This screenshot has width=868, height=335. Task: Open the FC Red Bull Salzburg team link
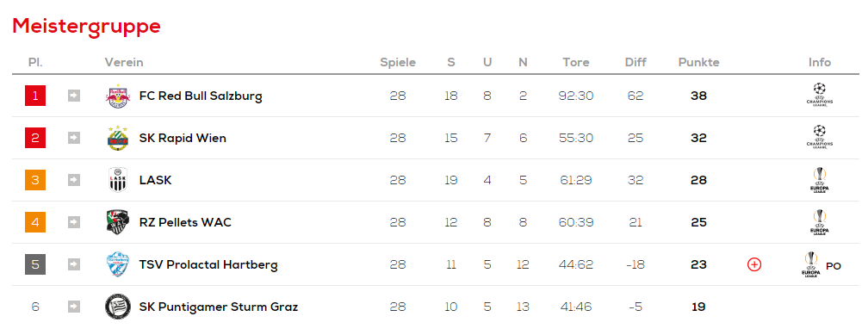coord(201,96)
